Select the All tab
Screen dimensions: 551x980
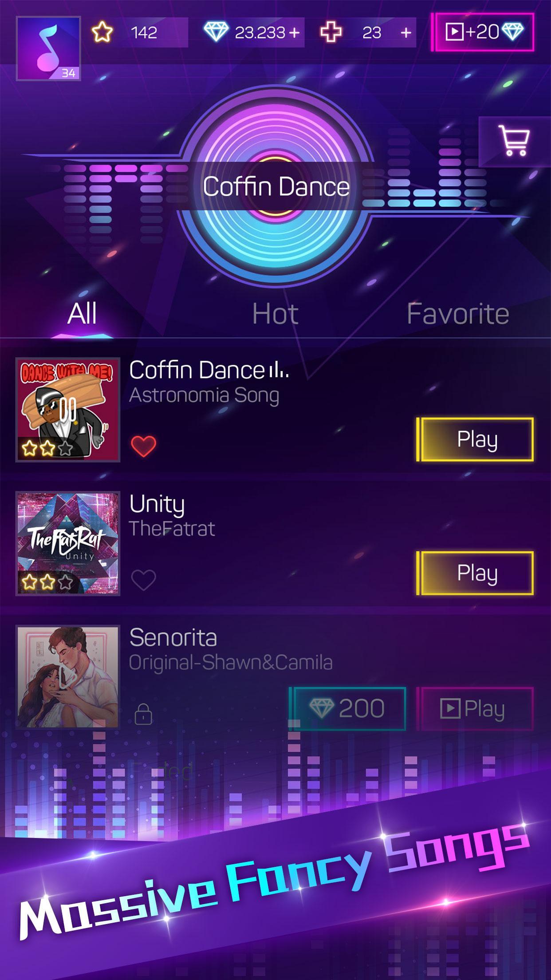82,314
